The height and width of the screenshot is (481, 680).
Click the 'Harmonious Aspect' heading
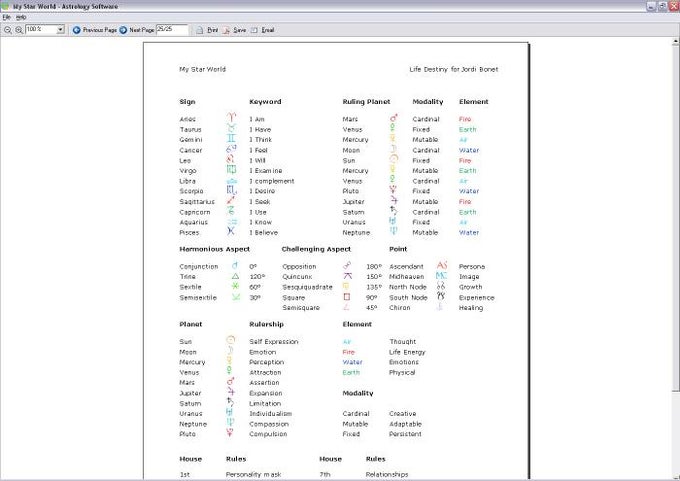[x=214, y=249]
